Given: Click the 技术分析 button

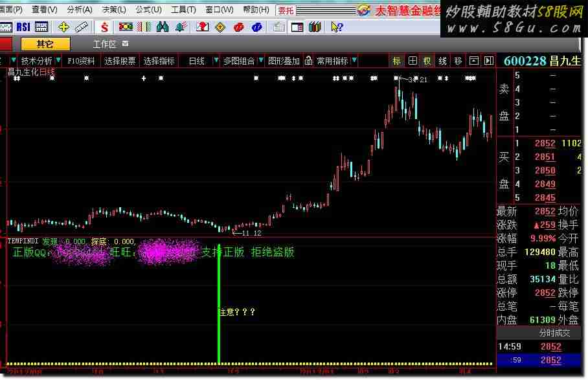Looking at the screenshot, I should [36, 61].
